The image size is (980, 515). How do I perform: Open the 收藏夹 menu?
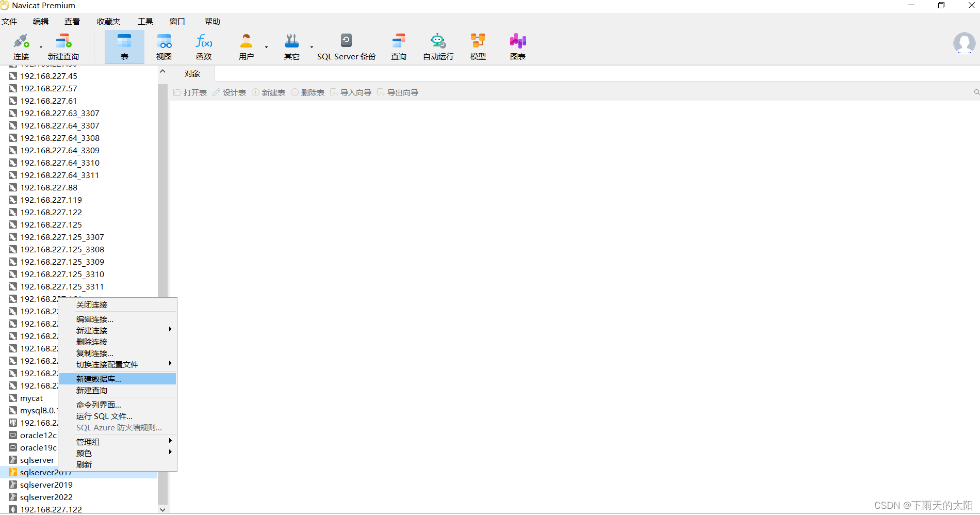point(108,21)
